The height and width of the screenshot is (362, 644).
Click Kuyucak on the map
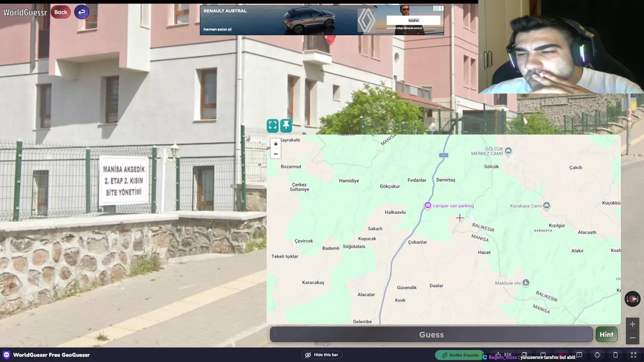click(367, 239)
